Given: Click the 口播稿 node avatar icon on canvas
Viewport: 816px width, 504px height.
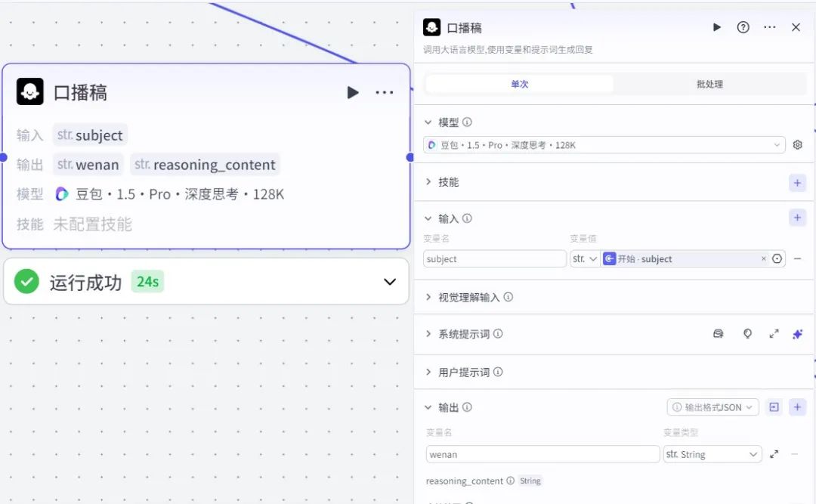Looking at the screenshot, I should 30,91.
